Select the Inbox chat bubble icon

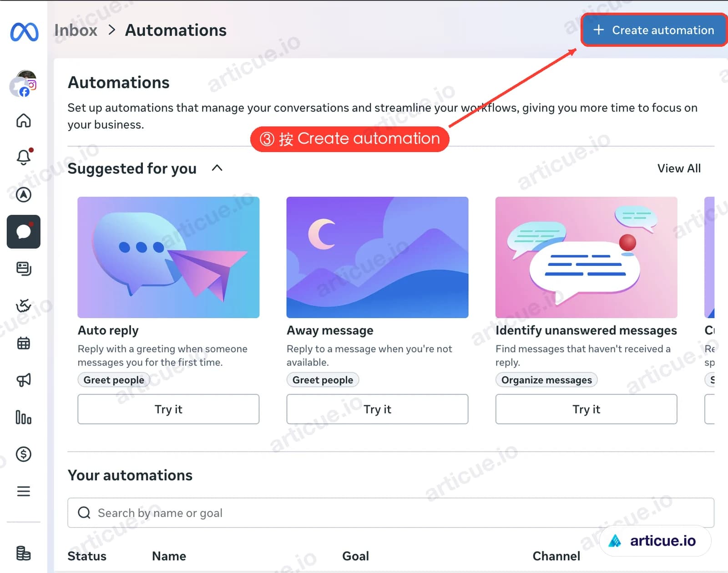[24, 232]
